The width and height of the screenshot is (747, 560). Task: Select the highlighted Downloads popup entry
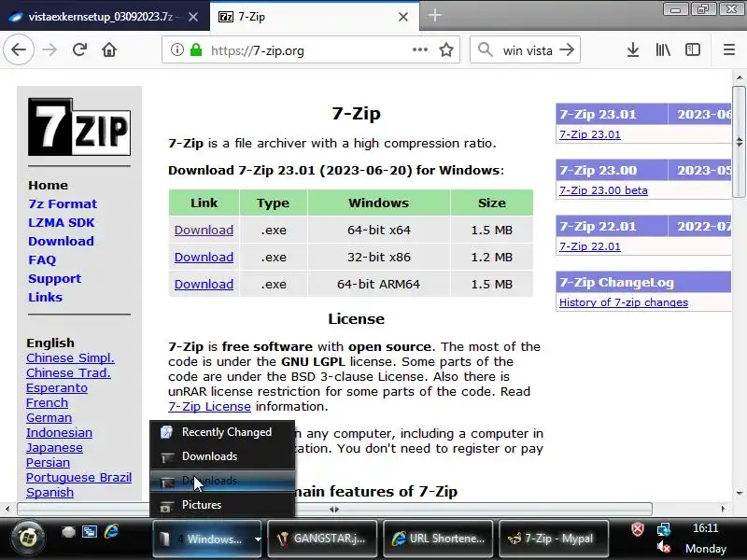222,481
